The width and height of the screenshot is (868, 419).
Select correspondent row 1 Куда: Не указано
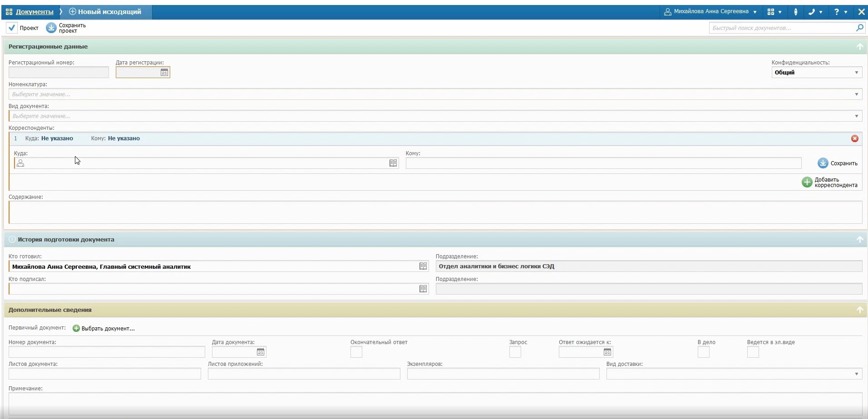pos(49,138)
